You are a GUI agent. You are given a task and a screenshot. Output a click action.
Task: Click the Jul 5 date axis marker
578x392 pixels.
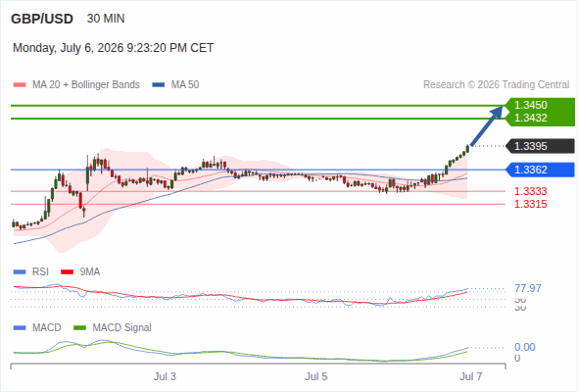pyautogui.click(x=315, y=376)
